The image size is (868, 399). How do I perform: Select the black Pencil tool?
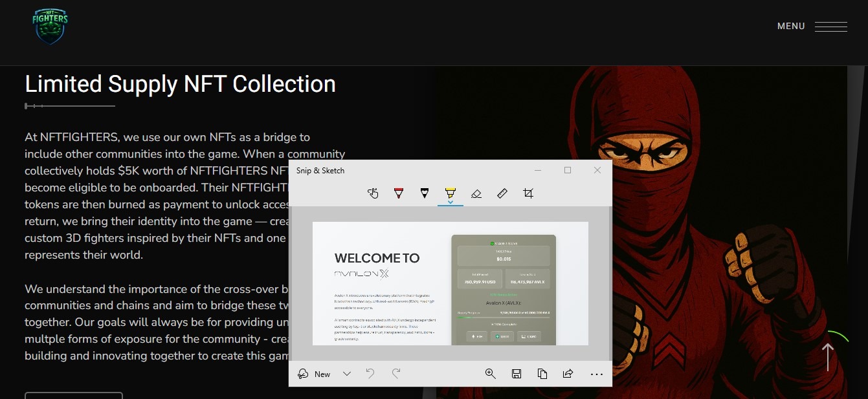[425, 193]
